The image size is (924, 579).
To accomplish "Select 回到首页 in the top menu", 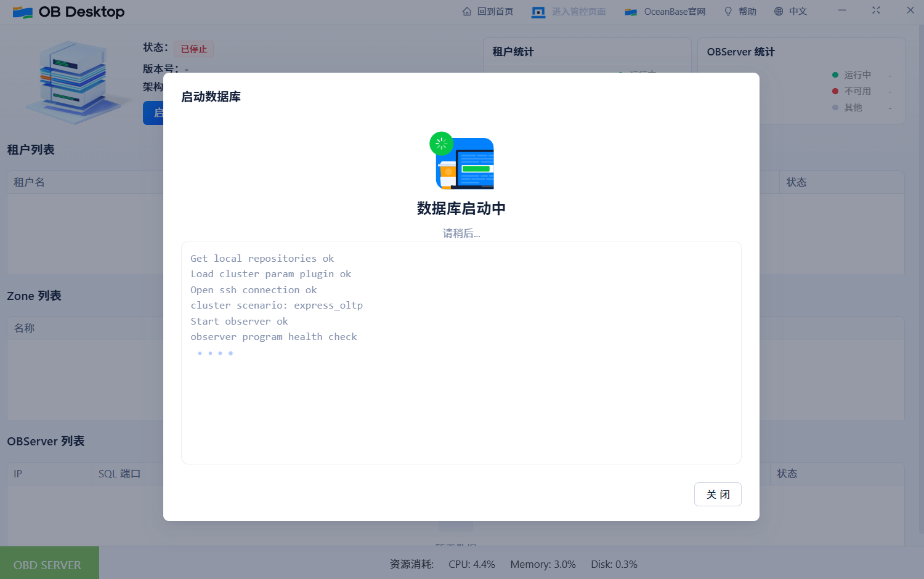I will pyautogui.click(x=494, y=11).
